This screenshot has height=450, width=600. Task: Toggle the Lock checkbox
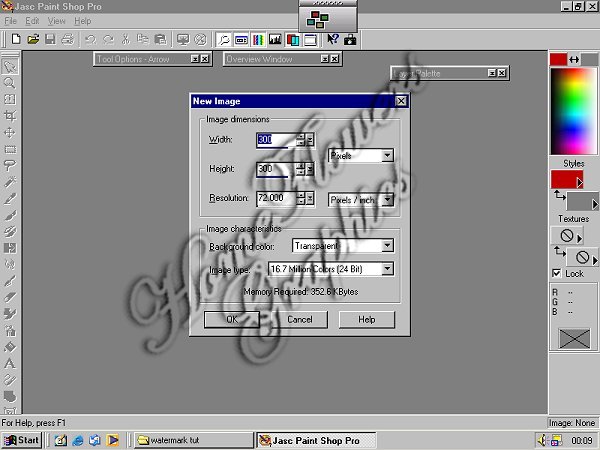(x=557, y=273)
